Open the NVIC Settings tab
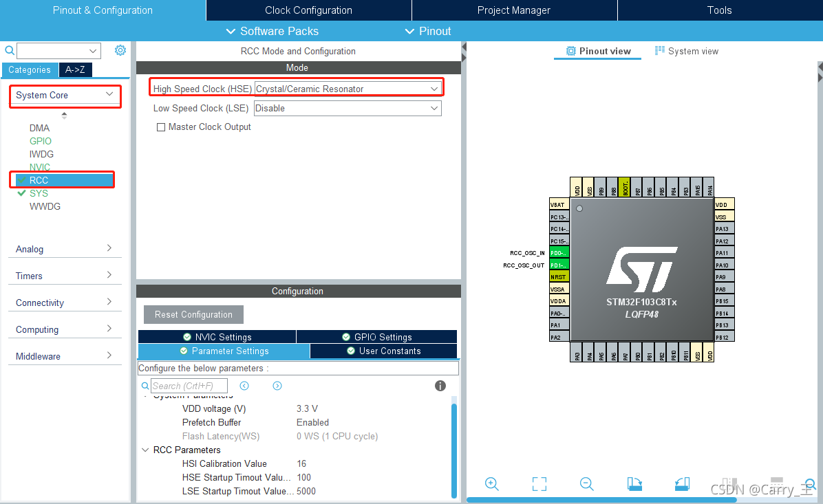 click(x=217, y=337)
